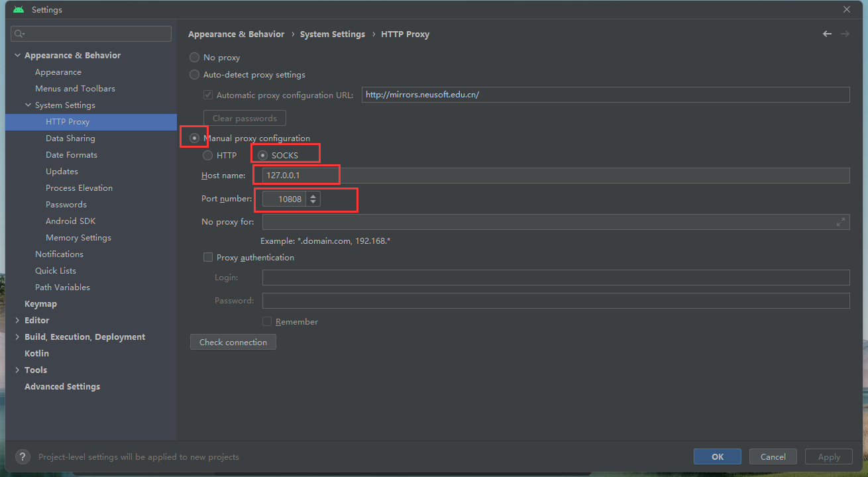This screenshot has width=868, height=477.
Task: Click the help question mark icon
Action: [23, 456]
